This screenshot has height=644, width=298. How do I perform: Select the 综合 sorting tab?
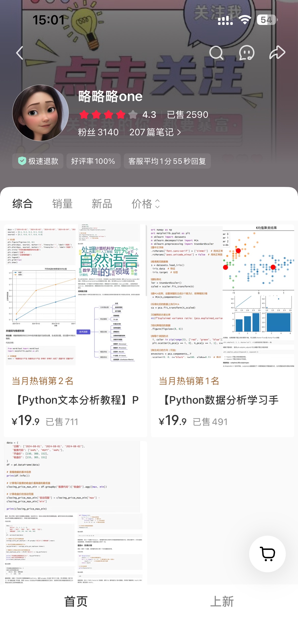[23, 204]
